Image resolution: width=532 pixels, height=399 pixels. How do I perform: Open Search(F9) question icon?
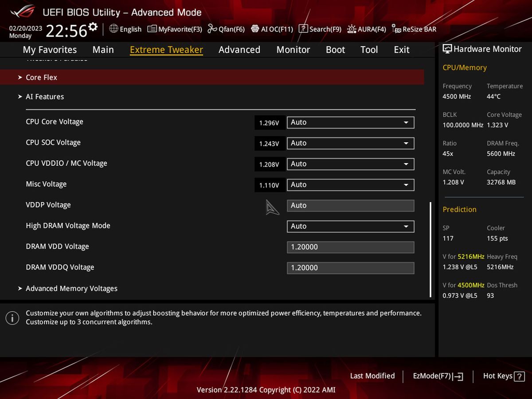[x=303, y=29]
